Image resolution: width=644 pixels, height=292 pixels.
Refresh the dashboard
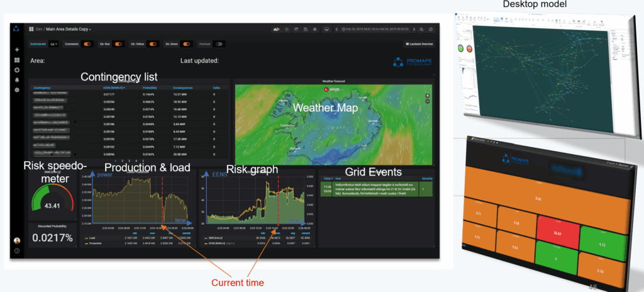[x=431, y=29]
